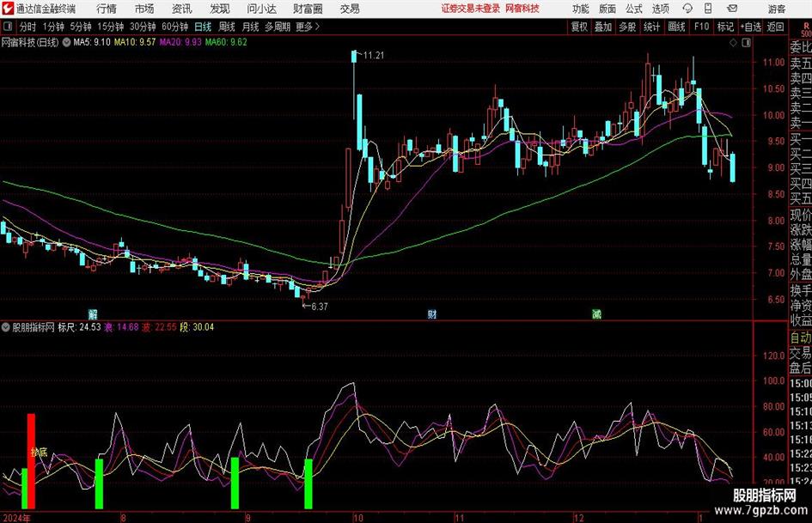Open the 财富圈 menu

[x=308, y=9]
